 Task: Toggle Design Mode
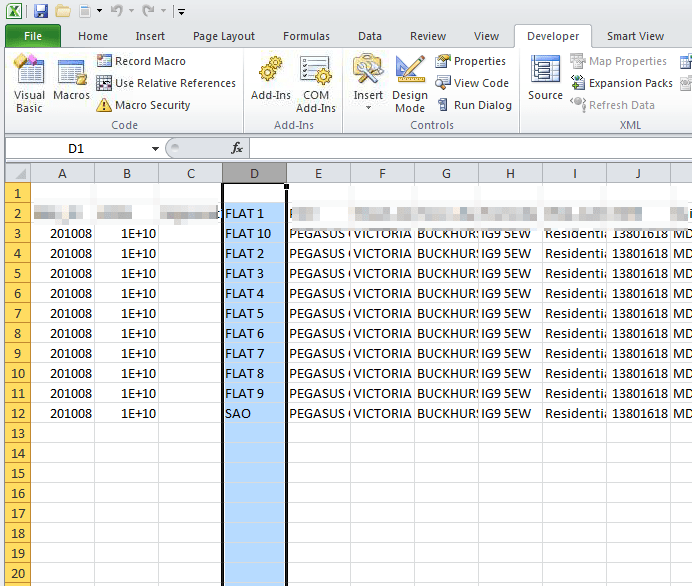coord(410,83)
